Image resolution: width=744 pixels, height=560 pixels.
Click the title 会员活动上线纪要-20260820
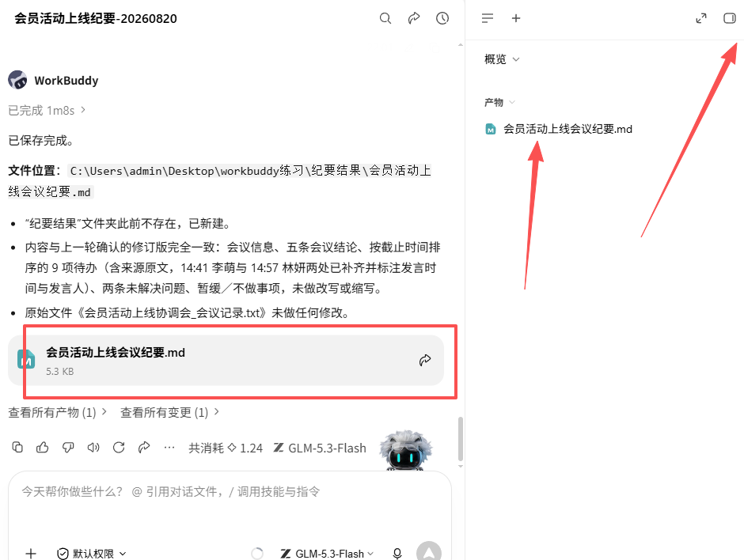coord(96,18)
